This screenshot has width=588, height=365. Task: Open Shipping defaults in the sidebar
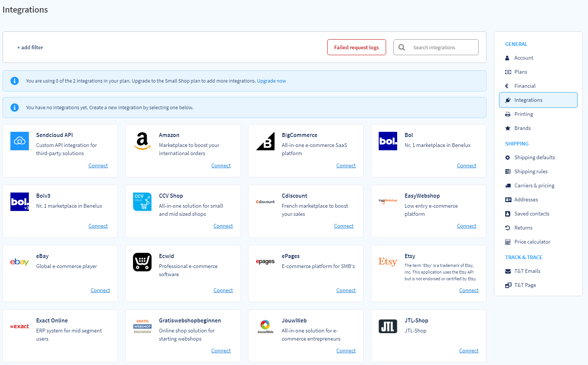[x=534, y=157]
